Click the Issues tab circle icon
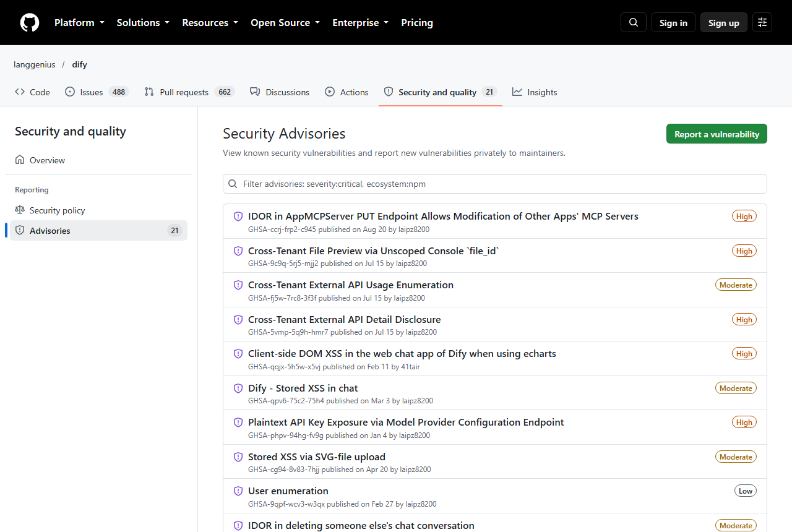This screenshot has width=792, height=532. click(70, 92)
